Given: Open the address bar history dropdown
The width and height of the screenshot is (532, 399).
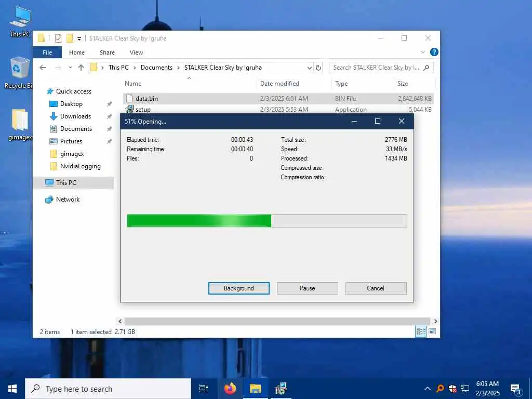Looking at the screenshot, I should (310, 68).
